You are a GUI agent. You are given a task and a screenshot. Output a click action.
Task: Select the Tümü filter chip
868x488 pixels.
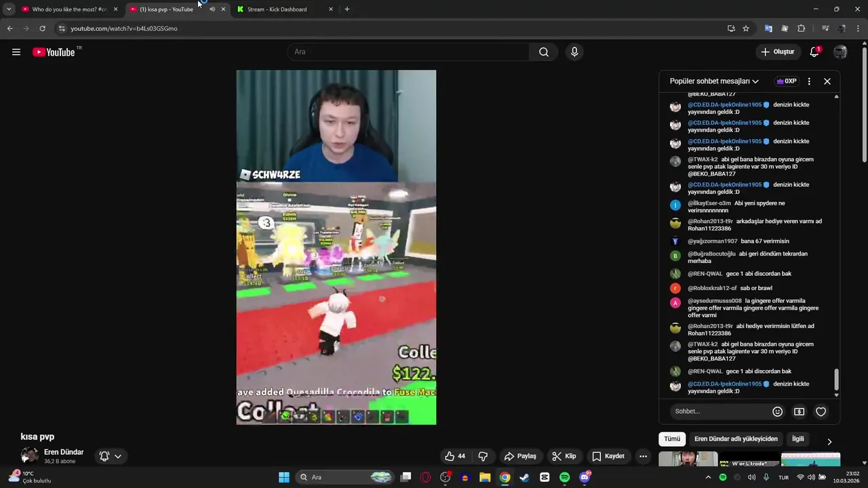pos(672,439)
